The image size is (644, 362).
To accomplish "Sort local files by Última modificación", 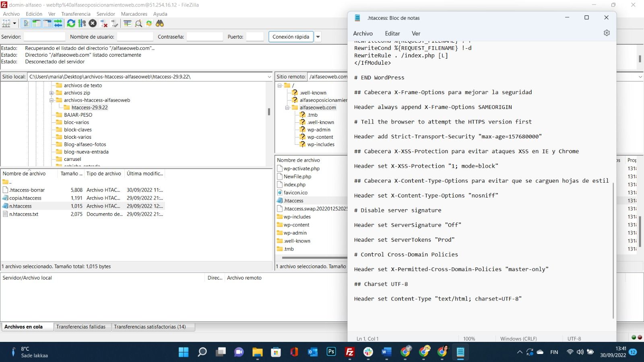I will (x=145, y=173).
